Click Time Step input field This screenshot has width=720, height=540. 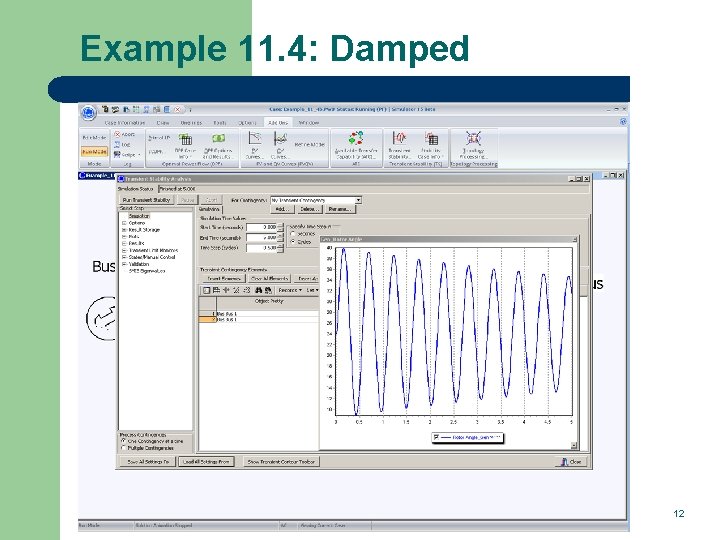coord(262,248)
